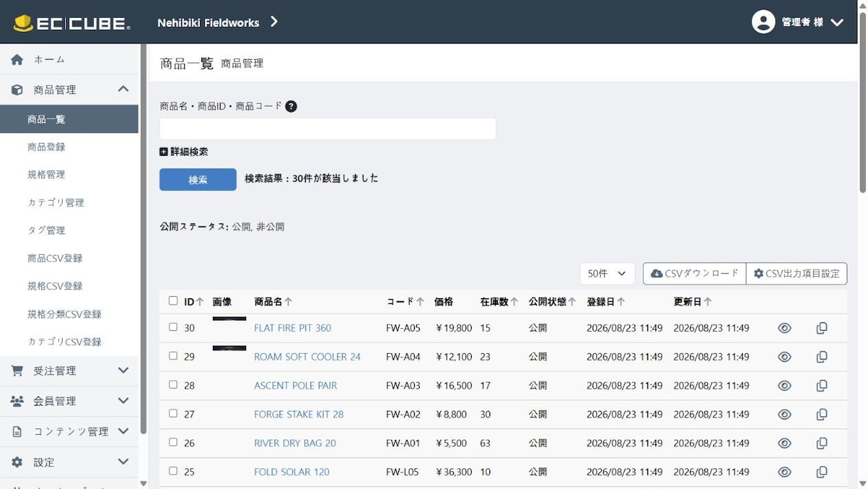Screen dimensions: 868x489
Task: Preview ROAM SOFT COOLER 24 with eye icon
Action: tap(785, 357)
